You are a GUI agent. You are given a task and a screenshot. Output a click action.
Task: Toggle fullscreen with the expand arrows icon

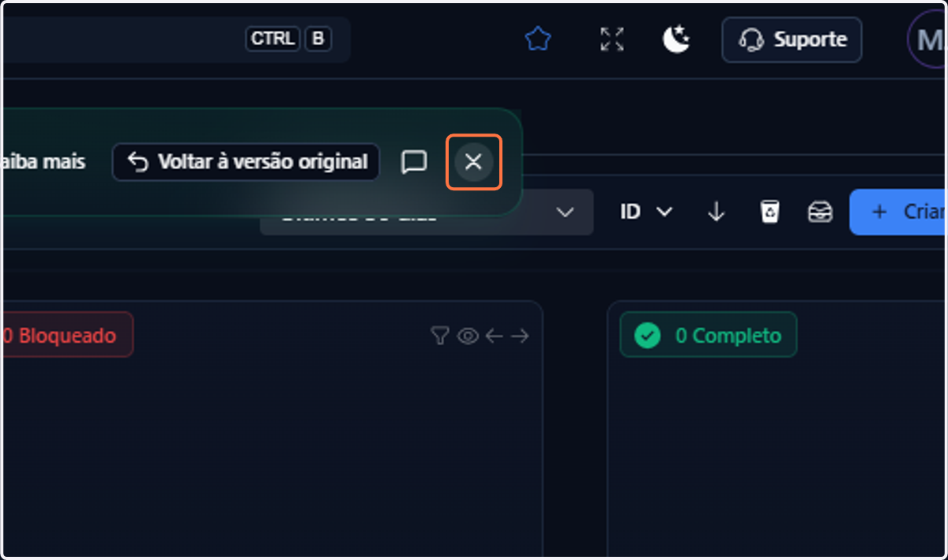coord(611,39)
